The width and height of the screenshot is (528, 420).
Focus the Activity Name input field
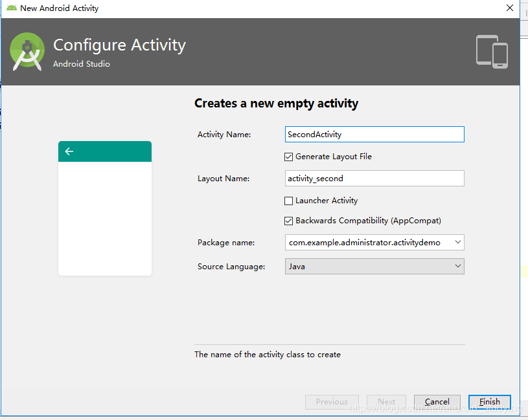(374, 135)
